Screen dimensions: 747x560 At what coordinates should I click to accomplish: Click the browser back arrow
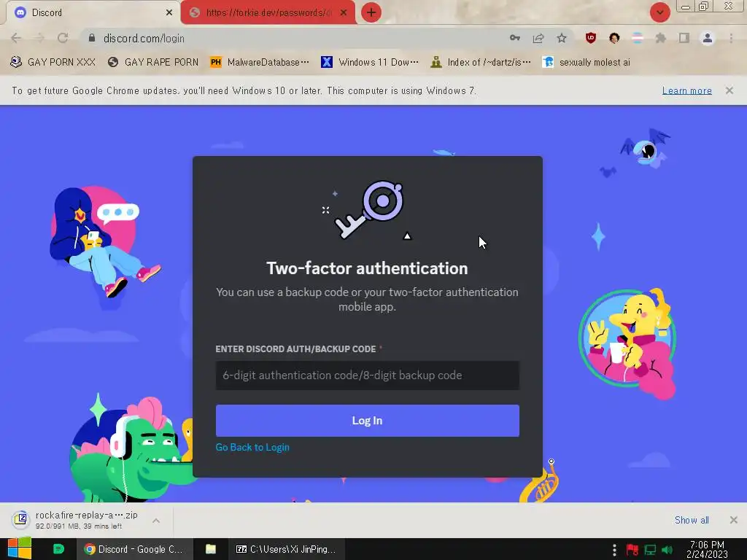pos(16,38)
